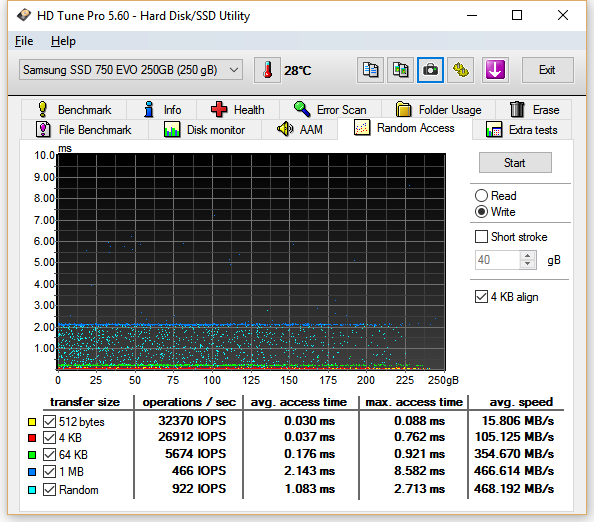Screen dimensions: 594x522
Task: Uncheck the 512 bytes transfer size
Action: [49, 421]
